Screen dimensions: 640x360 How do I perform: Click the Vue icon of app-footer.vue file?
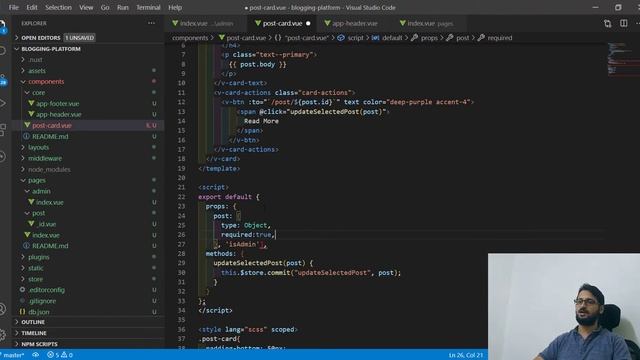(x=31, y=103)
